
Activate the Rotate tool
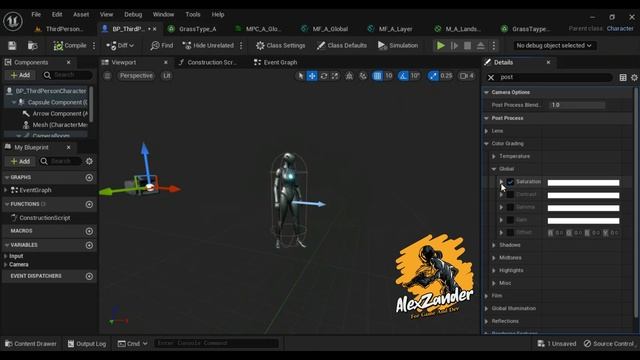click(324, 76)
